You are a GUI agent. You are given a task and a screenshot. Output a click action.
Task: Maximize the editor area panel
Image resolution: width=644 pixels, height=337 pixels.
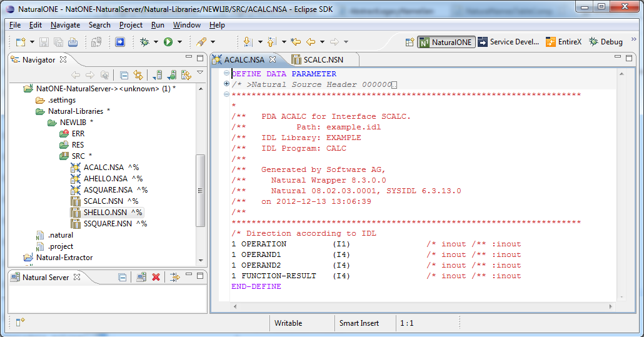tap(629, 58)
